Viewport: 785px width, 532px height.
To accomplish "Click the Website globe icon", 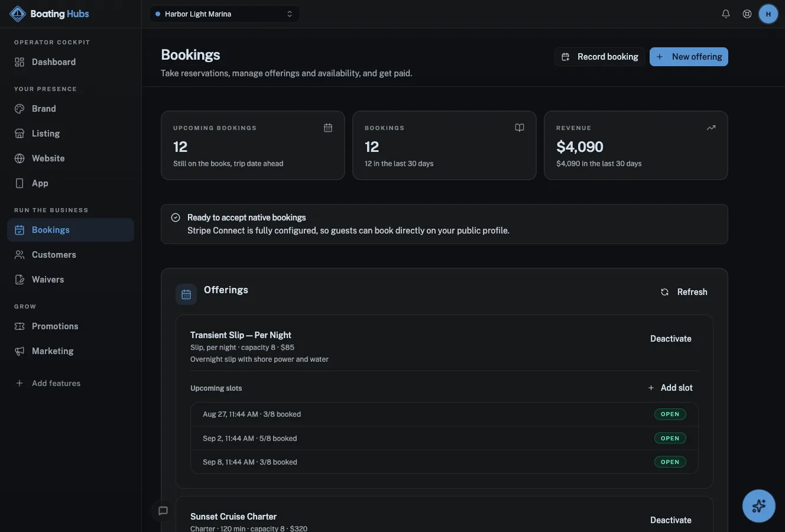I will pos(20,158).
